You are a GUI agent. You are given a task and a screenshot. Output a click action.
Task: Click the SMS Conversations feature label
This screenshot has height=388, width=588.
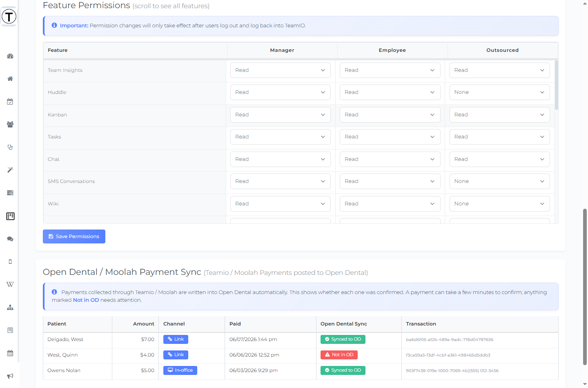tap(71, 181)
